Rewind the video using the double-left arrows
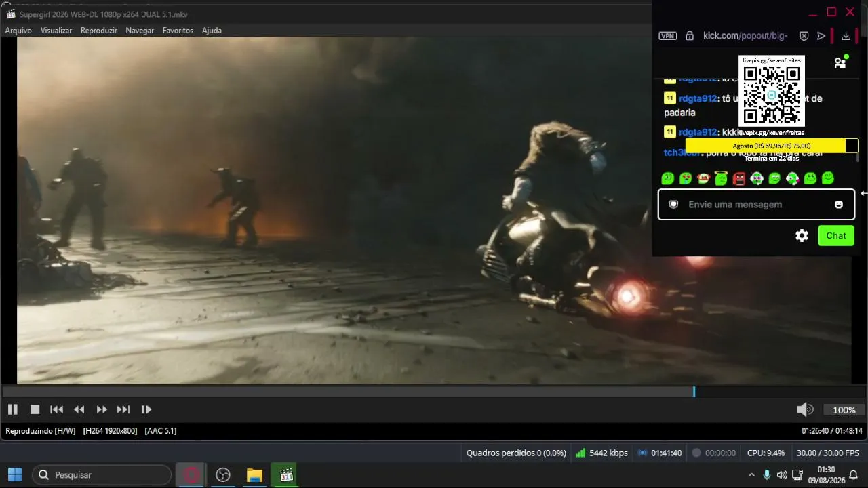Screen dimensions: 868x488 79,409
